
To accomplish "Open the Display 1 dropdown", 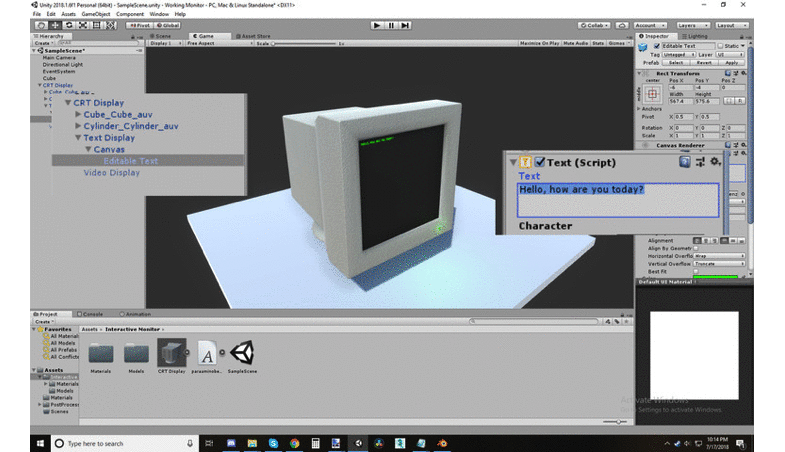I will click(165, 44).
